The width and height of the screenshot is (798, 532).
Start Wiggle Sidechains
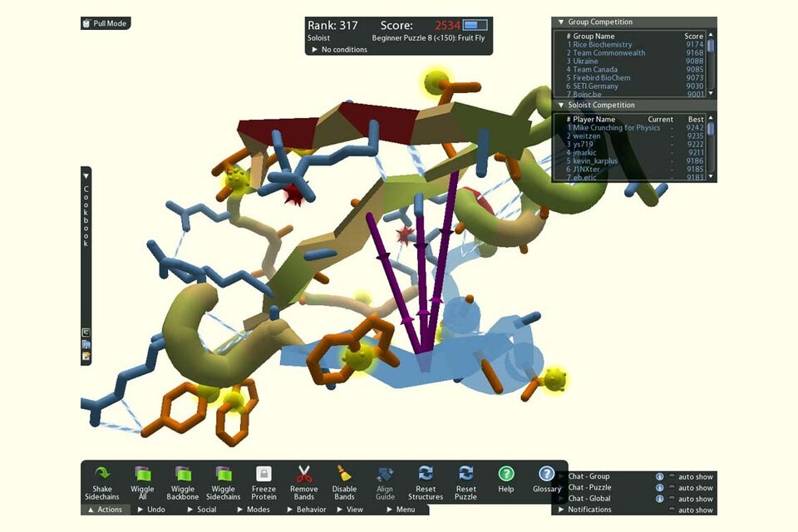tap(223, 483)
